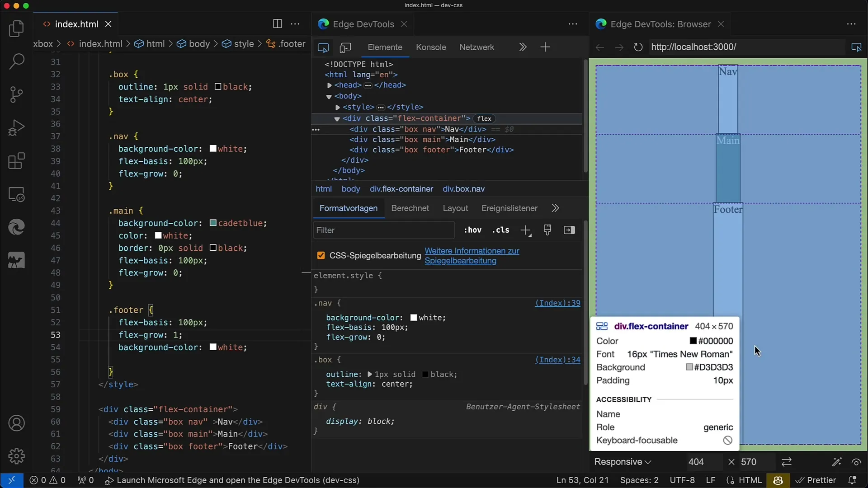Screen dimensions: 868x488
Task: Select the Layout tab in DevTools styles panel
Action: click(x=455, y=208)
